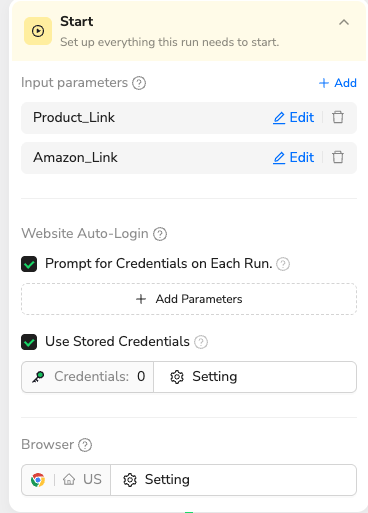Screen dimensions: 368x513
Task: Open the Website Auto-Login help icon
Action: (x=160, y=234)
